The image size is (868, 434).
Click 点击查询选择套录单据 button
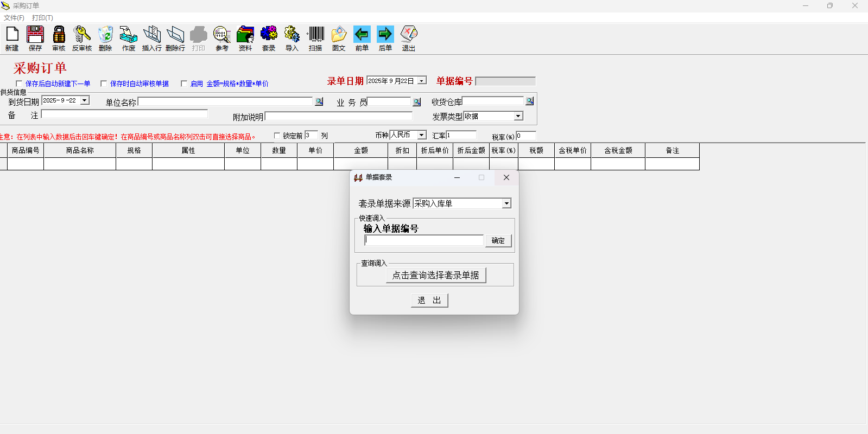pos(435,275)
